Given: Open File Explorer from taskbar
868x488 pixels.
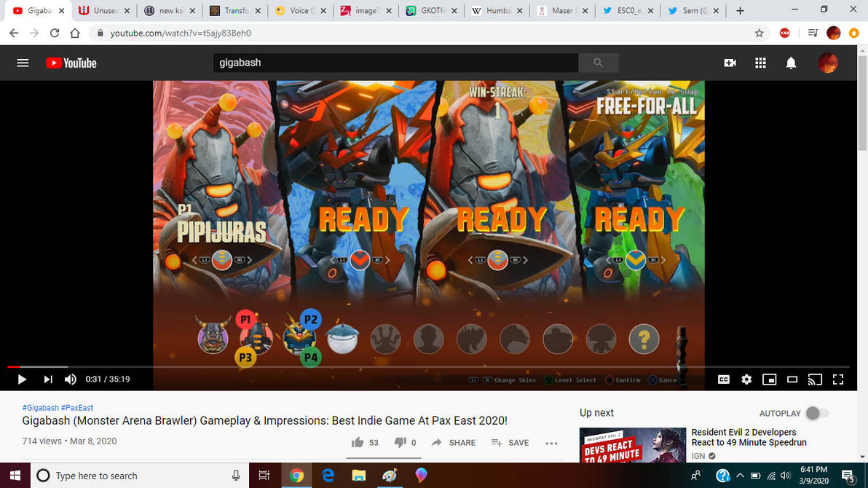Looking at the screenshot, I should pos(359,476).
